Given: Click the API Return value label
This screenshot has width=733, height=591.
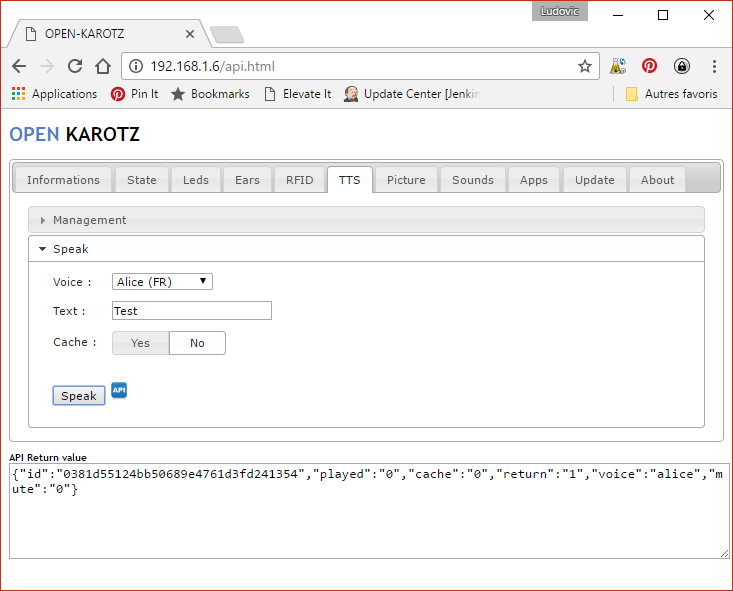Looking at the screenshot, I should pyautogui.click(x=48, y=457).
